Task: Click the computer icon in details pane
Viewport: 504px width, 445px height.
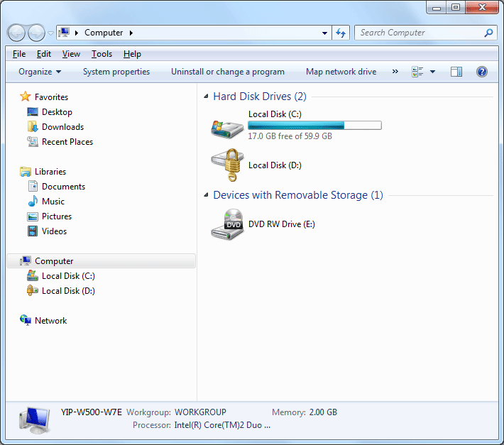Action: (35, 420)
